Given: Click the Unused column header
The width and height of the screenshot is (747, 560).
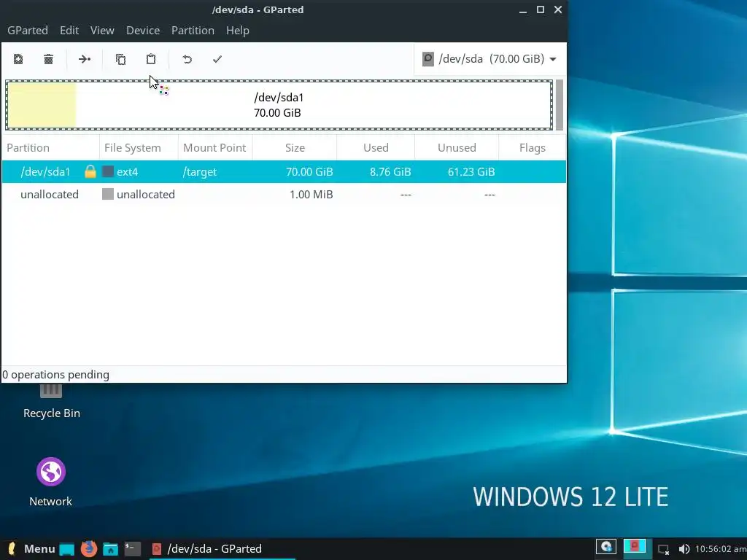Looking at the screenshot, I should (457, 147).
